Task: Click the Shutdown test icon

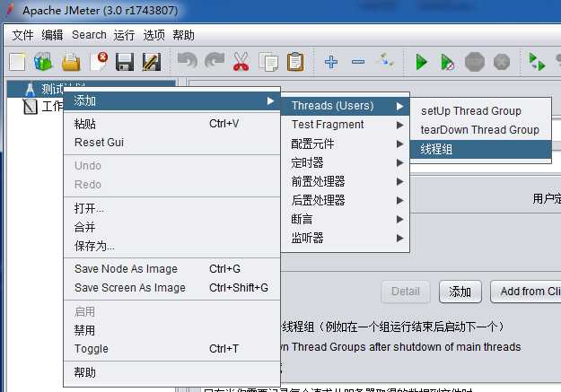Action: [502, 62]
